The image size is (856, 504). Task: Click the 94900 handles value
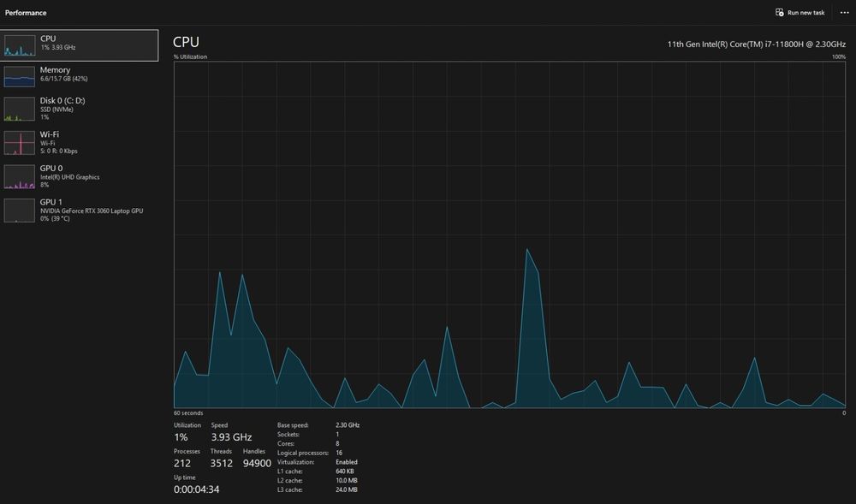pyautogui.click(x=257, y=463)
